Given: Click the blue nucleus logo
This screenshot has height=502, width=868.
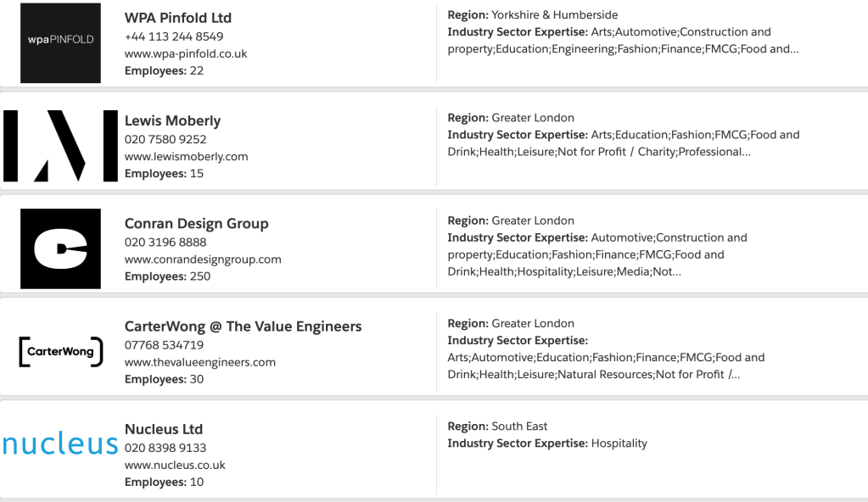Looking at the screenshot, I should 60,443.
